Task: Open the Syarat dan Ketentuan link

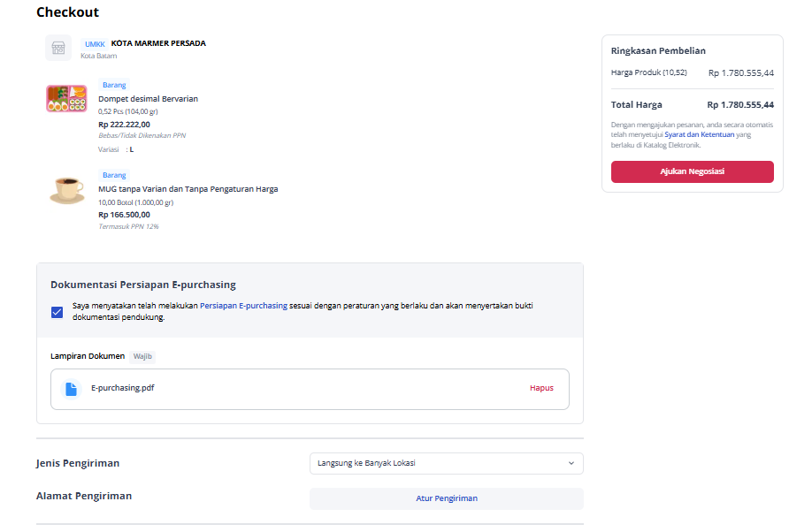Action: tap(699, 134)
